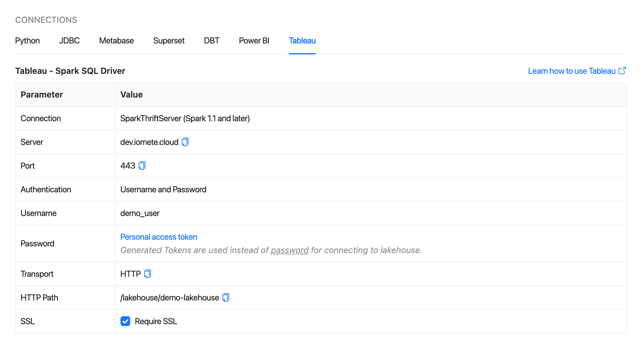
Task: Click the demo_user value
Action: point(140,213)
